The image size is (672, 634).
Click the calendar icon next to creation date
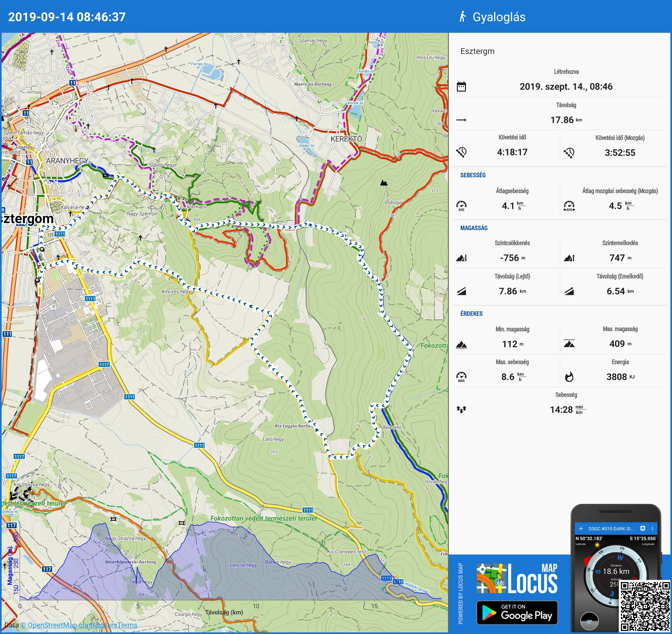click(x=462, y=87)
